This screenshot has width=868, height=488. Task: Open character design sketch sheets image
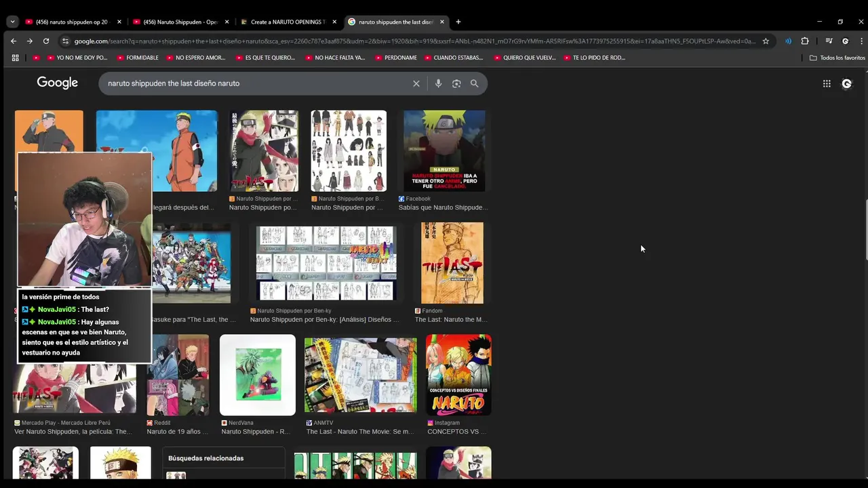click(x=326, y=263)
